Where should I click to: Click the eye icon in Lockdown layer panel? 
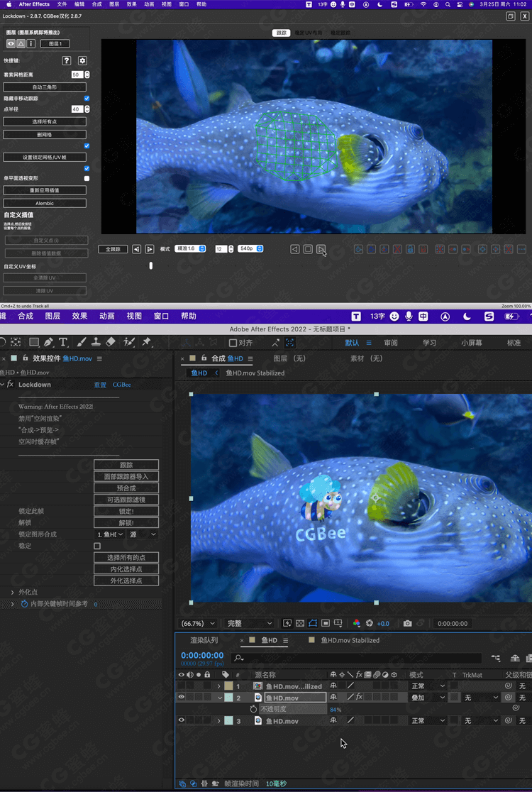pyautogui.click(x=11, y=43)
